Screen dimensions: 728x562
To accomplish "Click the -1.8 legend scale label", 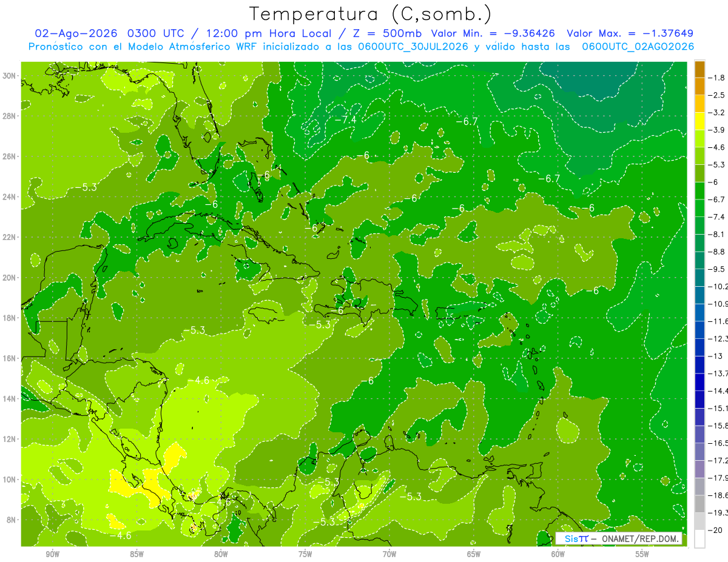I will coord(716,78).
